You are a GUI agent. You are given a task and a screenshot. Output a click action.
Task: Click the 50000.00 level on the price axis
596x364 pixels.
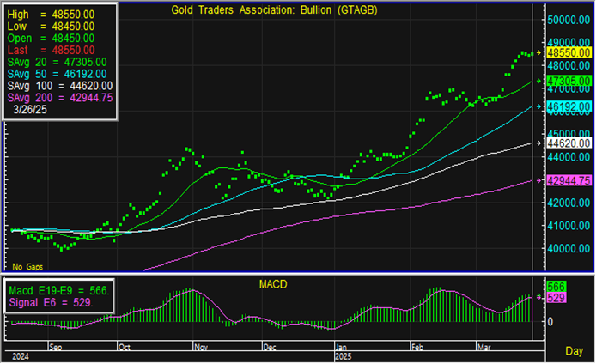(569, 20)
